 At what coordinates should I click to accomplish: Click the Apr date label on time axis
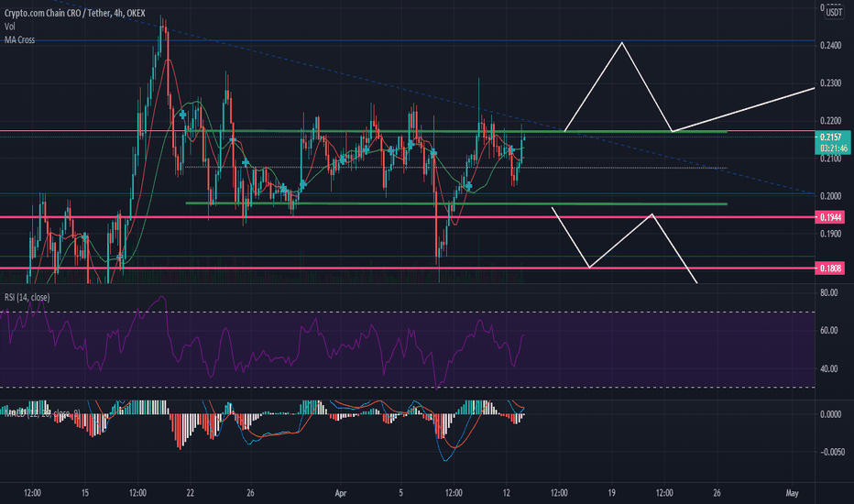tap(341, 494)
